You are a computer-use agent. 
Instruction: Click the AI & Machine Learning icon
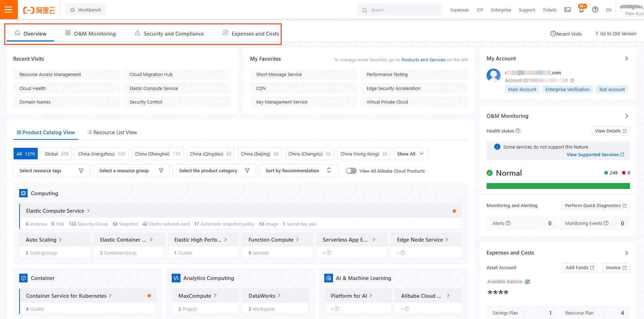pos(328,278)
